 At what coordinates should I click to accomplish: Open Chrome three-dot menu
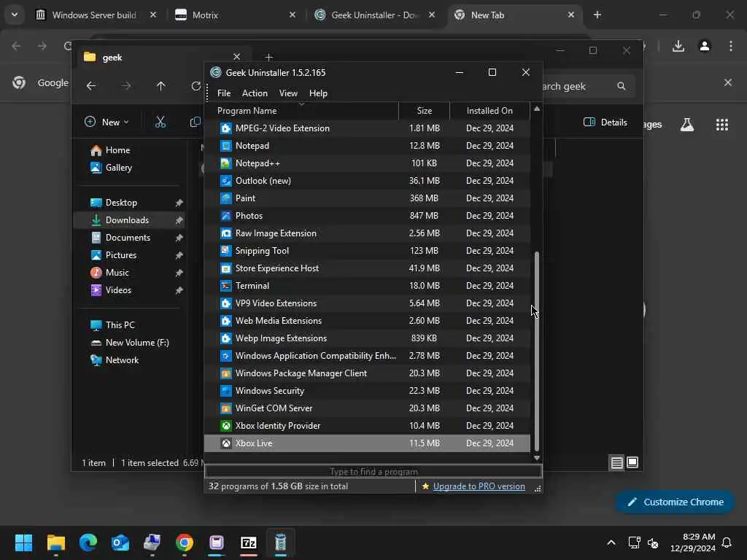pyautogui.click(x=731, y=46)
